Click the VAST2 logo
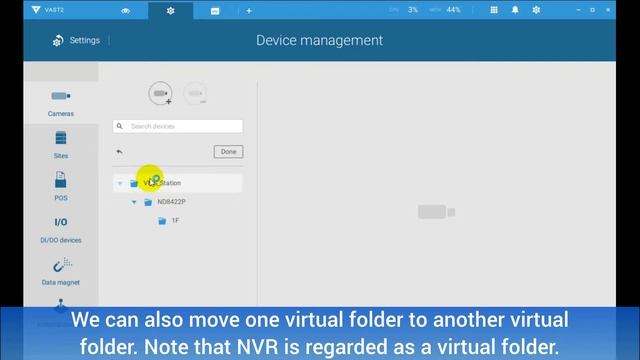The image size is (640, 360). (x=48, y=10)
